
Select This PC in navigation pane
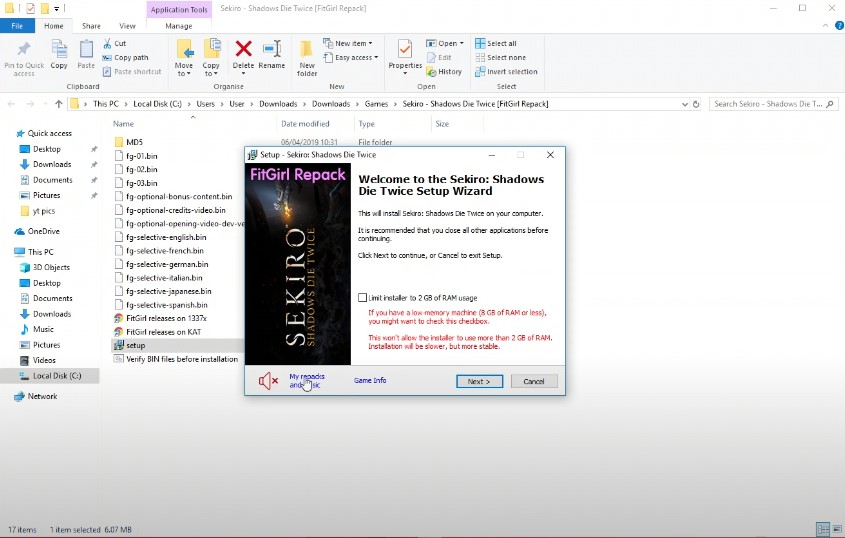pos(40,252)
